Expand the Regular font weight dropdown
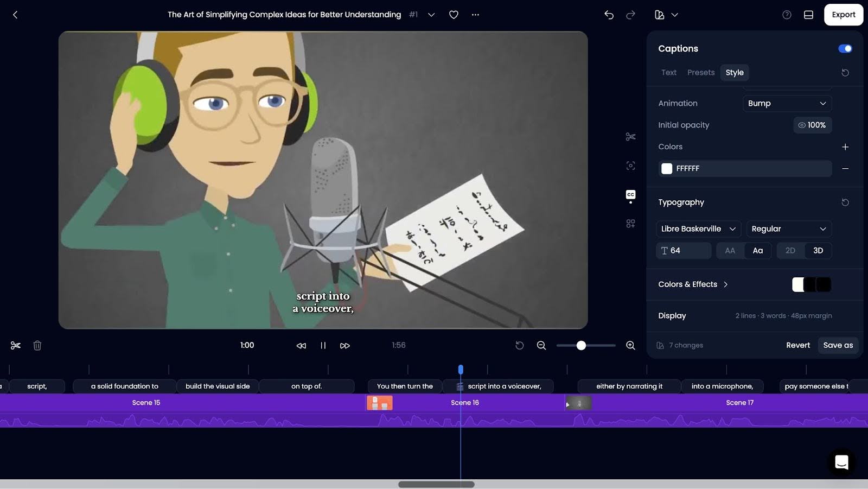 coord(788,228)
